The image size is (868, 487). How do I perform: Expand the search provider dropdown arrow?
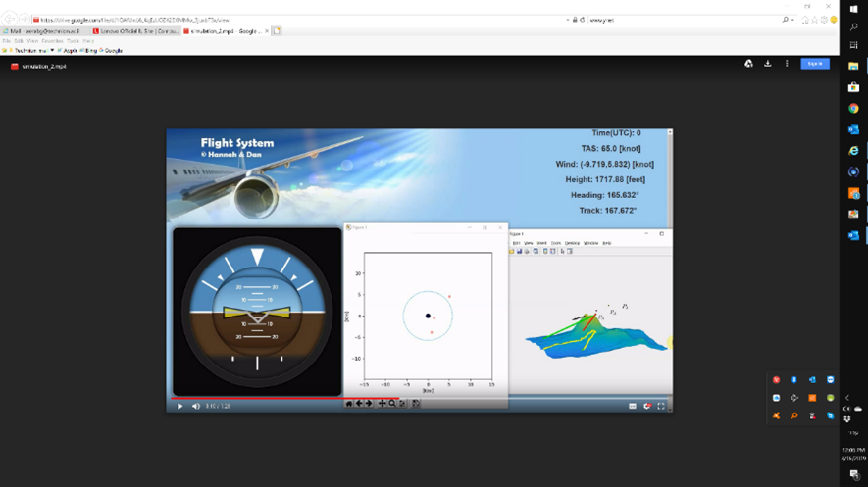792,20
